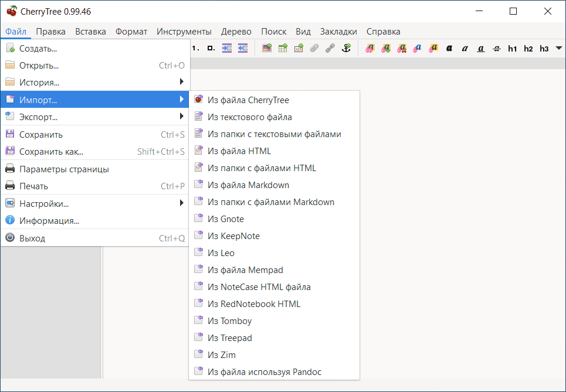
Task: Click the attach file paperclip icon
Action: 314,48
